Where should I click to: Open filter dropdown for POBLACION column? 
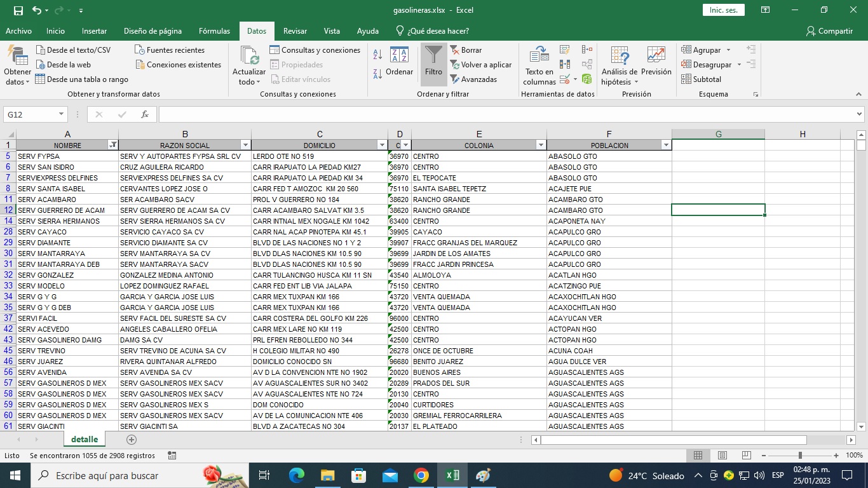pyautogui.click(x=666, y=146)
